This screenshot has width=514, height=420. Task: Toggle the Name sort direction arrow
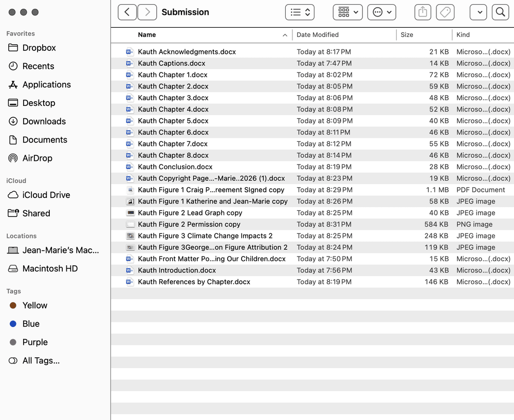click(x=285, y=35)
